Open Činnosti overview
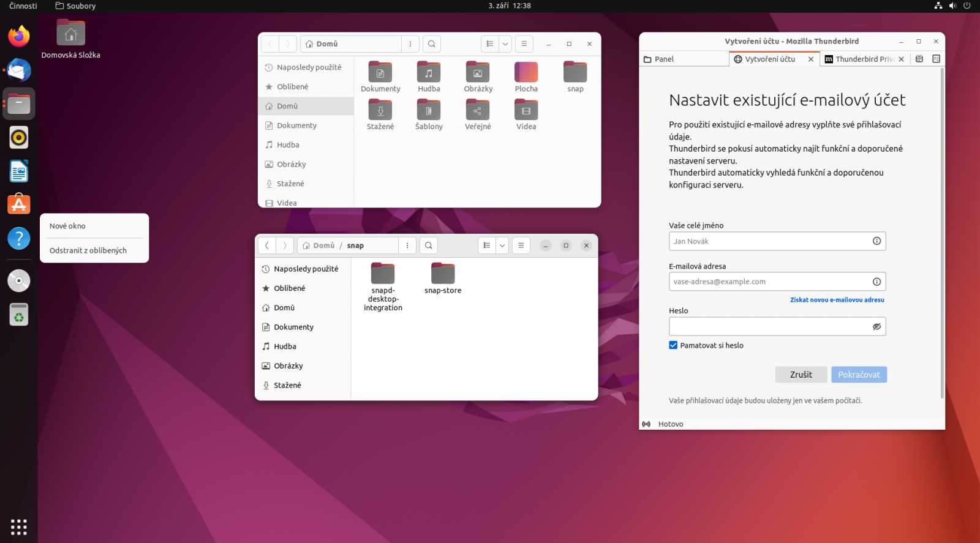The height and width of the screenshot is (543, 980). [x=23, y=6]
